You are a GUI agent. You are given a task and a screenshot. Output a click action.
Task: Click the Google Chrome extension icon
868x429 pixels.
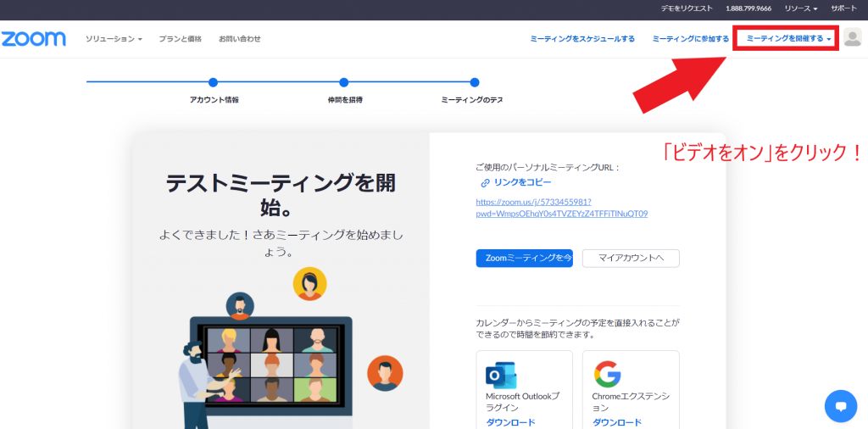607,374
